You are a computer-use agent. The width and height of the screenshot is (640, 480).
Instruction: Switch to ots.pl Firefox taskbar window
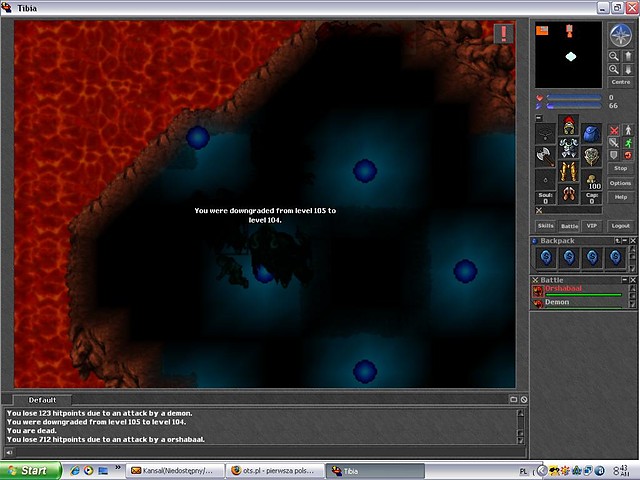point(275,471)
